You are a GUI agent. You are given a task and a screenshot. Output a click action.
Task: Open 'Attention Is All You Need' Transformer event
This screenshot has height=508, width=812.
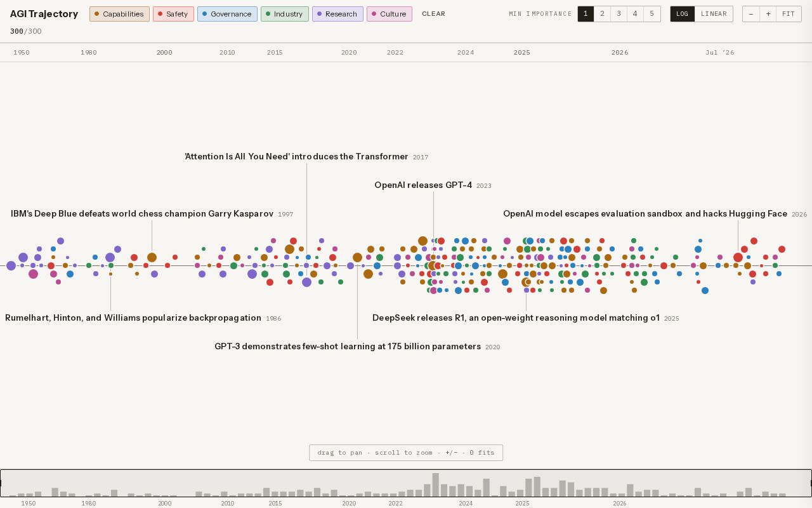pyautogui.click(x=306, y=157)
